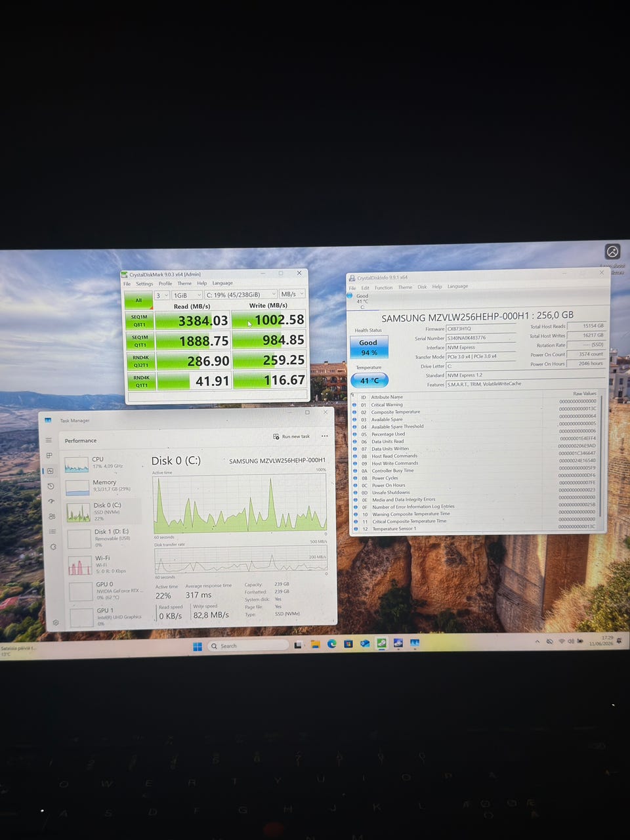Screen dimensions: 630x840
Task: Click the Wi-Fi tray icon
Action: pos(561,640)
